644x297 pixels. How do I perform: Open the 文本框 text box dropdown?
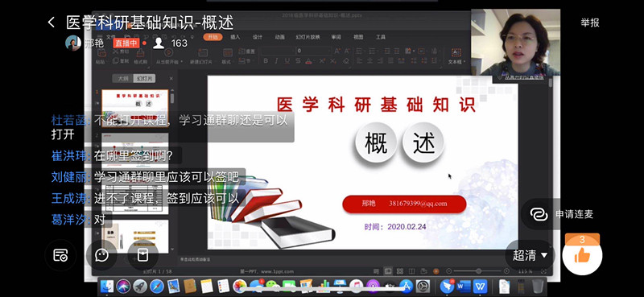pyautogui.click(x=456, y=62)
